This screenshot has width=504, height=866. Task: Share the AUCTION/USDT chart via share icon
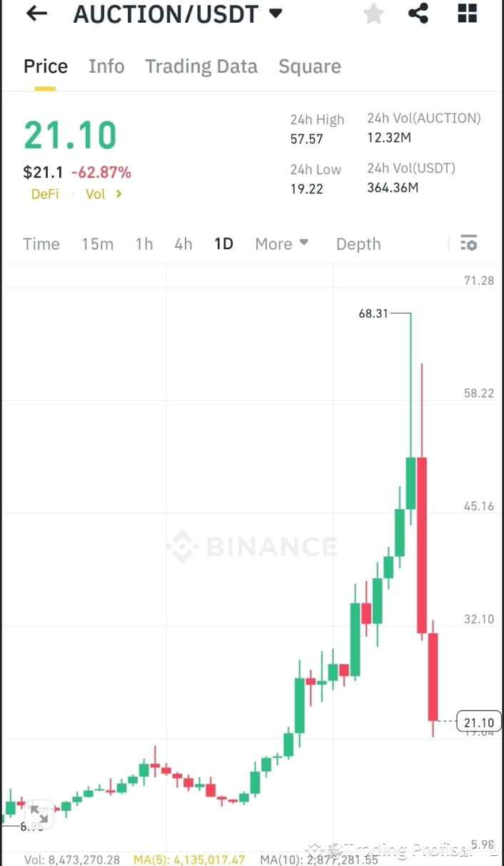tap(418, 14)
